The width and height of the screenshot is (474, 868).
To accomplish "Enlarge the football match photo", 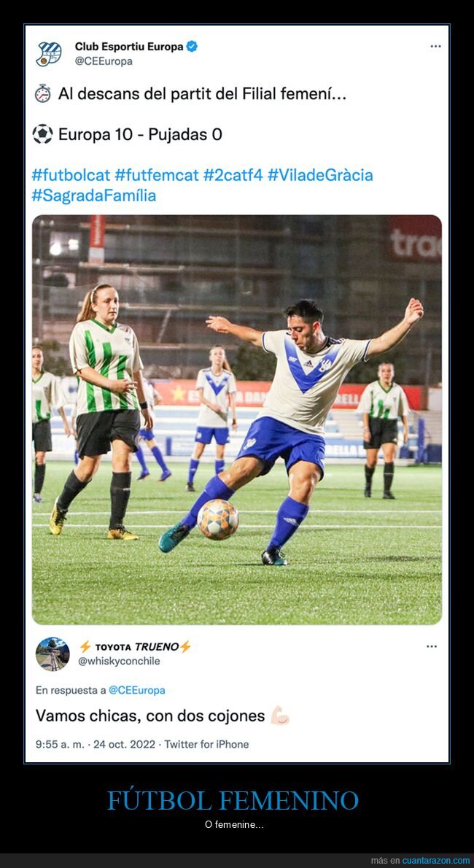I will 237,419.
